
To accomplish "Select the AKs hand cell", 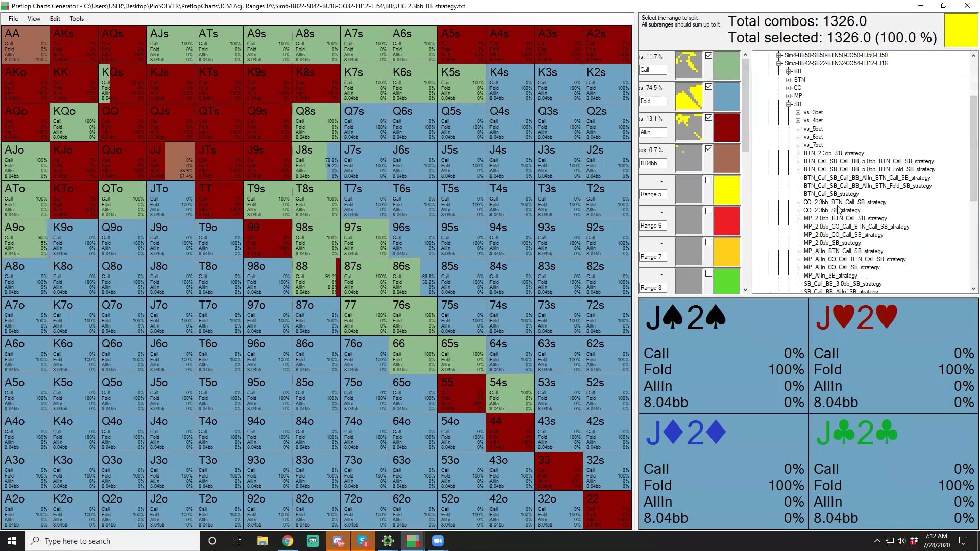I will [73, 45].
